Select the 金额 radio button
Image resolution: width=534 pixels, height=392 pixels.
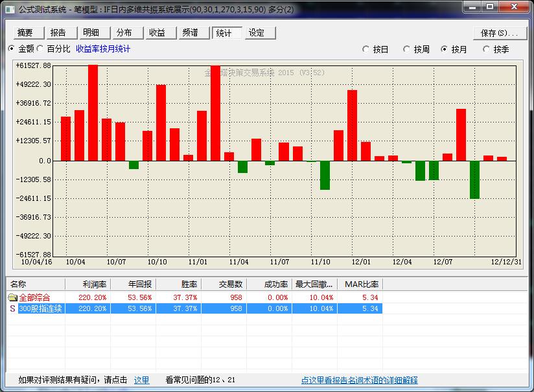pos(12,49)
